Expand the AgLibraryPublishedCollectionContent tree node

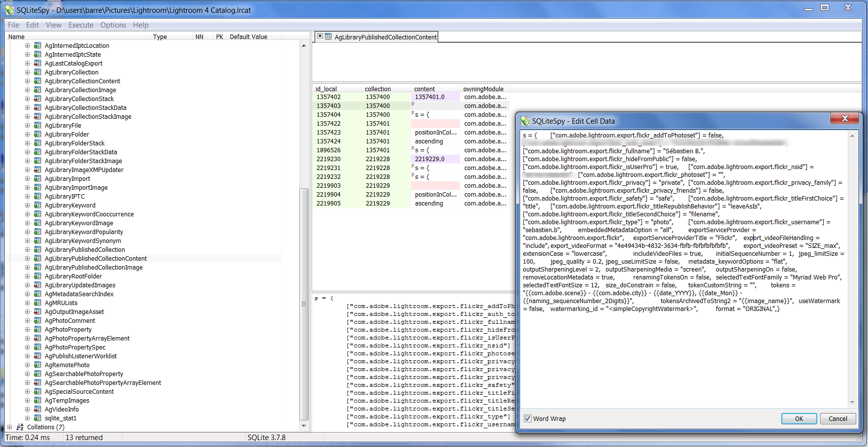tap(28, 259)
